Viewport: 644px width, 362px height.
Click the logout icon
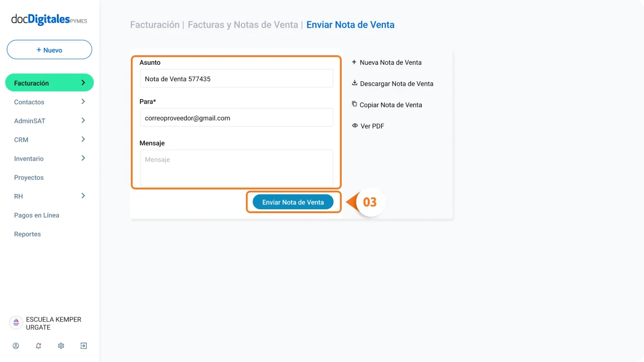[83, 346]
